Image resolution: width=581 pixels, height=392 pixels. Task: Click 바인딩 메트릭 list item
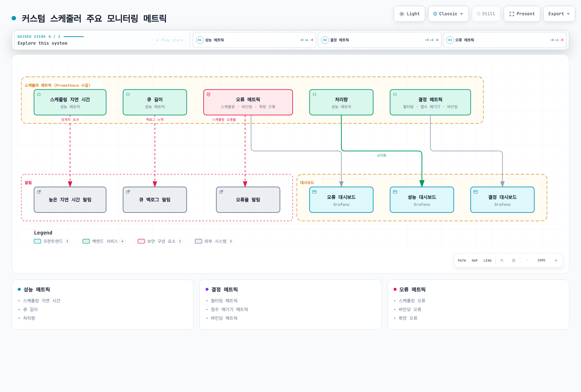(x=224, y=318)
